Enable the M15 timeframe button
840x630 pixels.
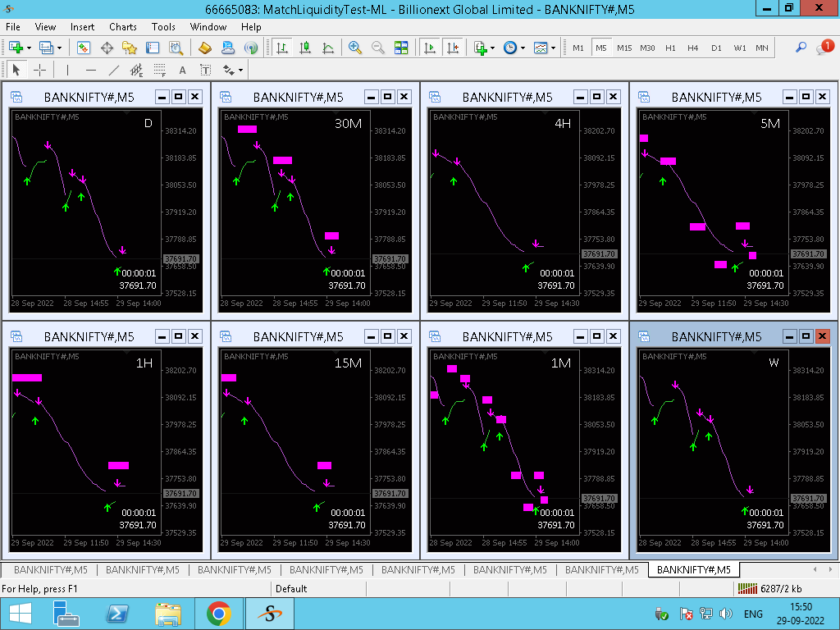[624, 48]
